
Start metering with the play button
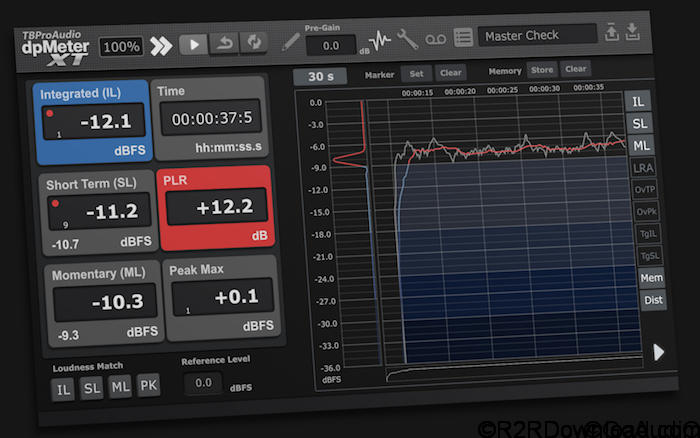[x=194, y=44]
